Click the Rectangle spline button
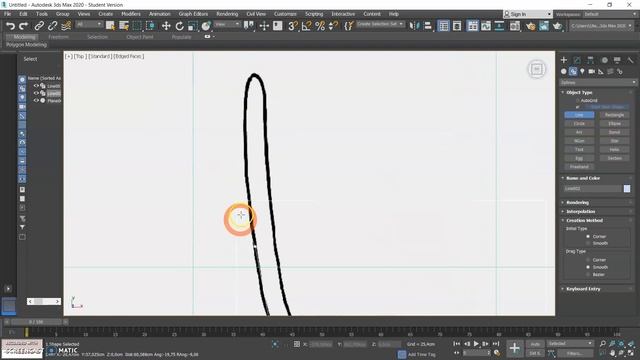Image resolution: width=640 pixels, height=360 pixels. (x=614, y=115)
